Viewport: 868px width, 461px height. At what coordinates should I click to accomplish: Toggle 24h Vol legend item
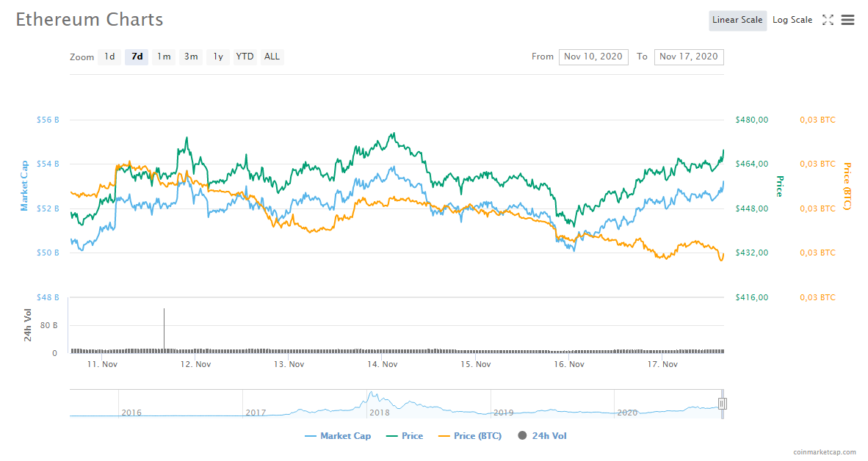click(x=542, y=436)
